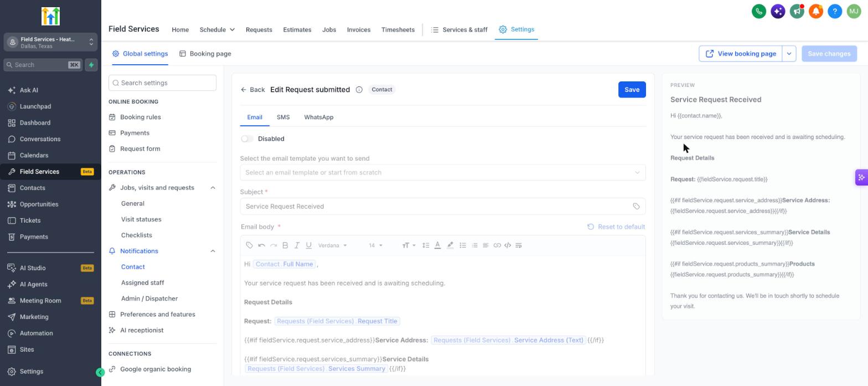Click the blue Save button

pyautogui.click(x=632, y=90)
